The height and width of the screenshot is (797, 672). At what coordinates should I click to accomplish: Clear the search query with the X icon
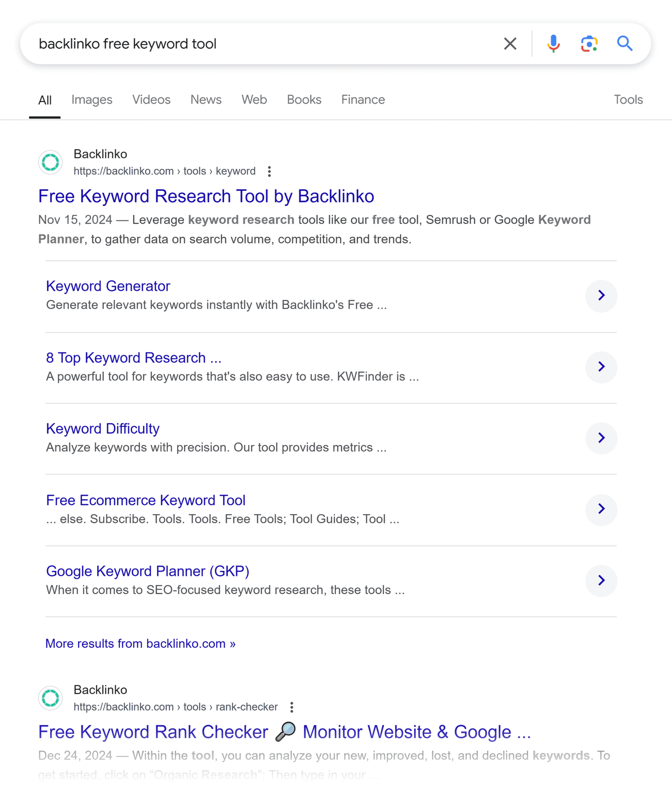click(x=510, y=43)
